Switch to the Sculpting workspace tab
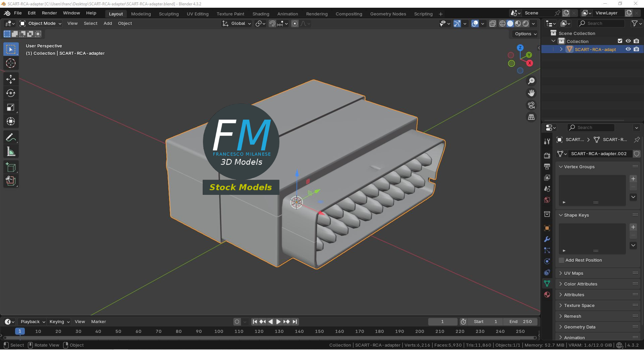Viewport: 644px width, 350px height. coord(169,14)
